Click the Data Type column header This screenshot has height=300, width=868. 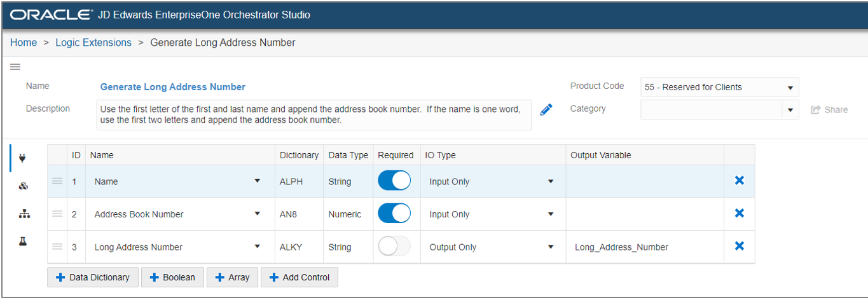point(348,155)
